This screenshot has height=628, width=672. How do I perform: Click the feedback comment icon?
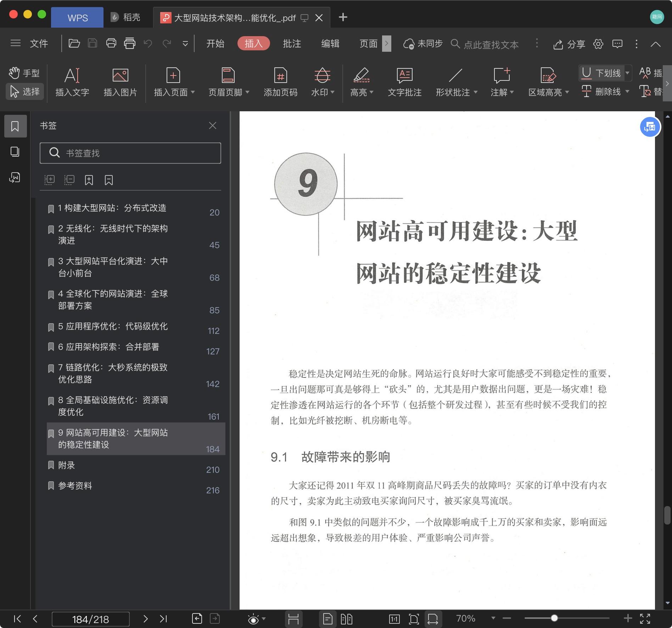tap(617, 44)
